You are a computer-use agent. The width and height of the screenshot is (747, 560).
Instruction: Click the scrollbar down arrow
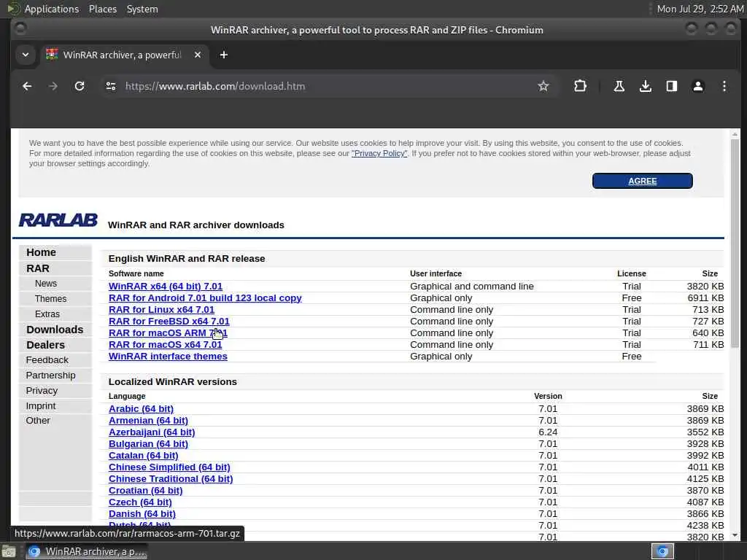coord(735,536)
